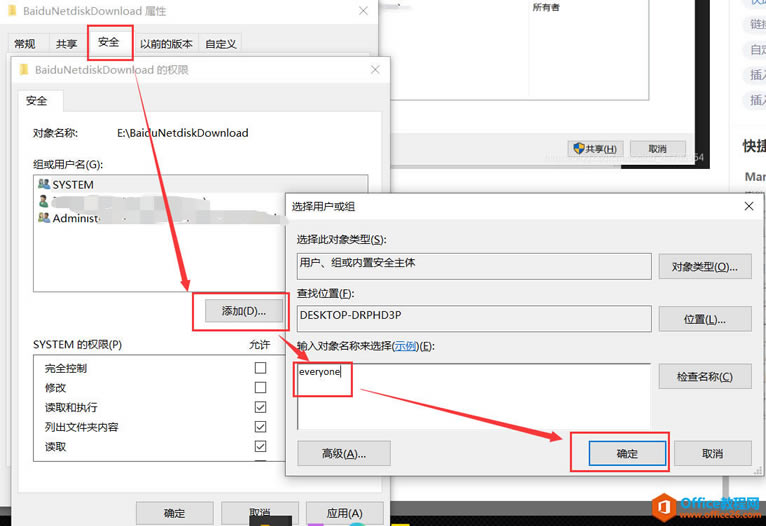Click the 高级(A)... button
This screenshot has width=766, height=526.
tap(344, 454)
